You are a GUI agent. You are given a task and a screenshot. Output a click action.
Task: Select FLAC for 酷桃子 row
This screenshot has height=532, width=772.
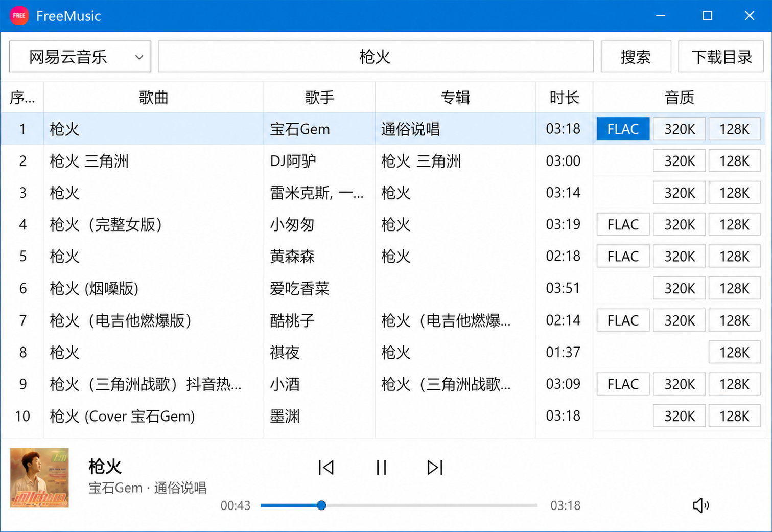(623, 320)
